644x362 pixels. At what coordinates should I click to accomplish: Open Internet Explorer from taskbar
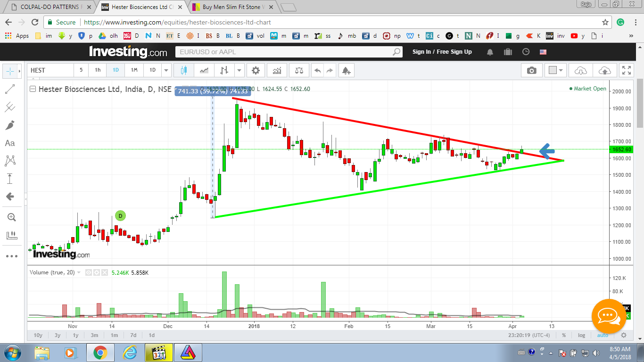[130, 352]
